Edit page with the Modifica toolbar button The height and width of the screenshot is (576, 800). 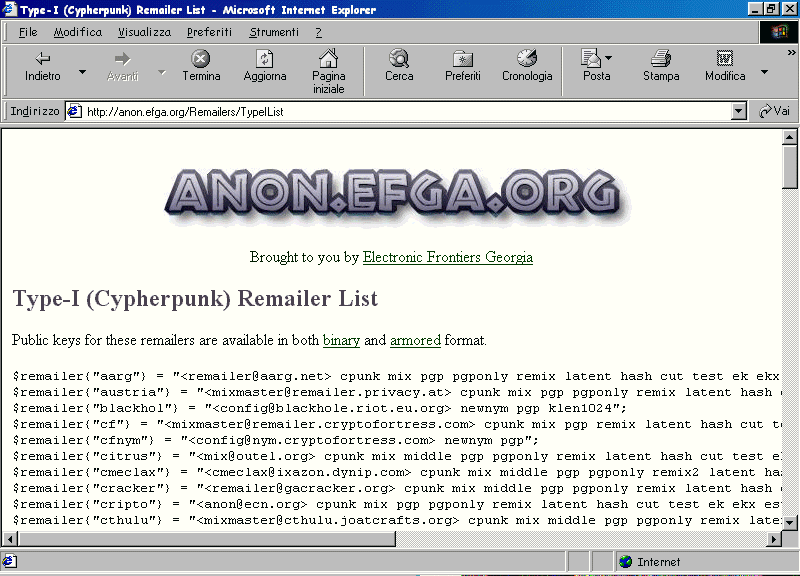click(x=724, y=66)
